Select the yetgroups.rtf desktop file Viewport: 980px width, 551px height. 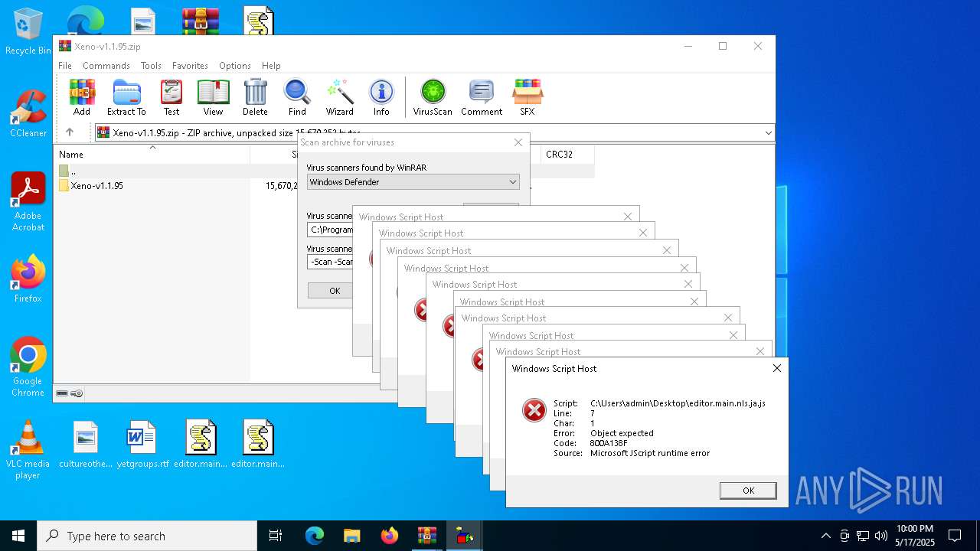click(x=142, y=445)
